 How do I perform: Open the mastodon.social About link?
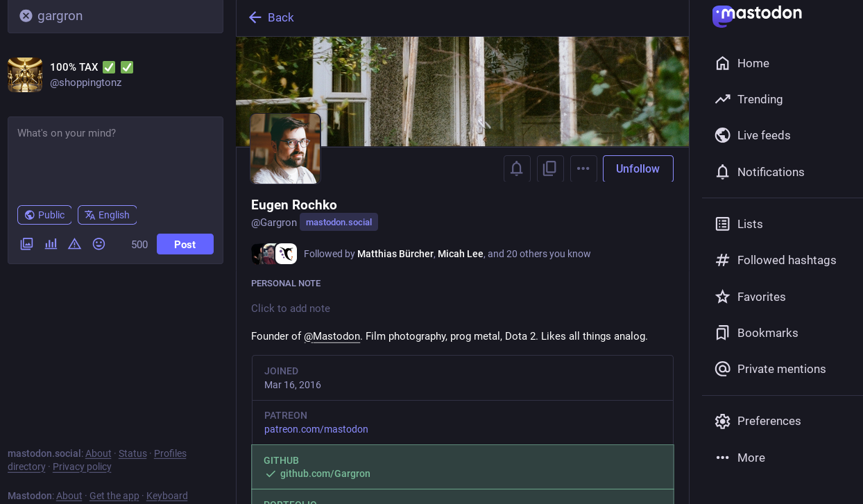click(x=99, y=453)
